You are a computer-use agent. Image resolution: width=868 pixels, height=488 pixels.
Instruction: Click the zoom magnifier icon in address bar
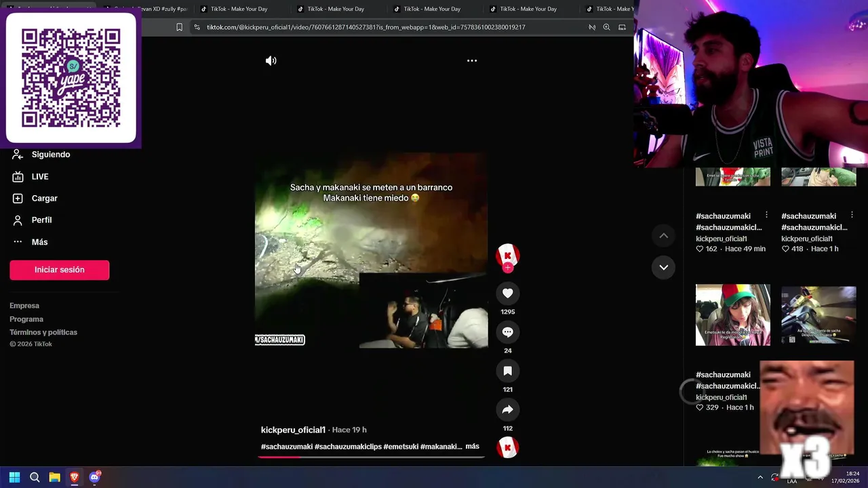606,27
